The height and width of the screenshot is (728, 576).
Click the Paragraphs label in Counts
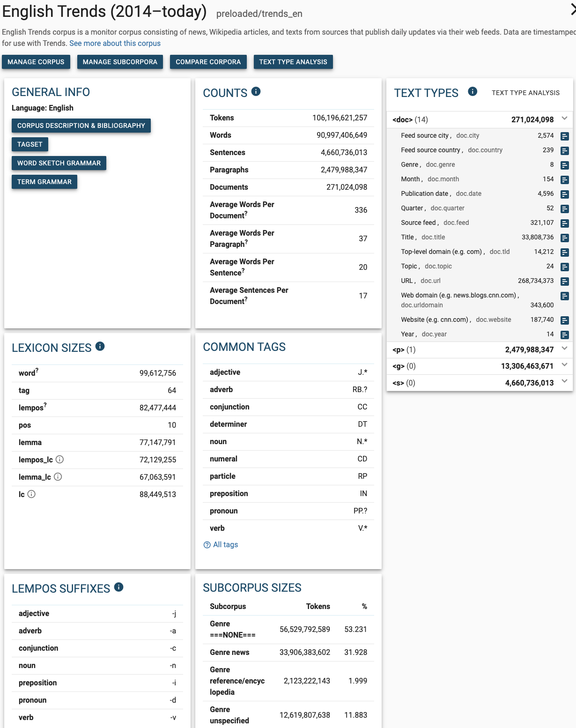[x=229, y=170]
